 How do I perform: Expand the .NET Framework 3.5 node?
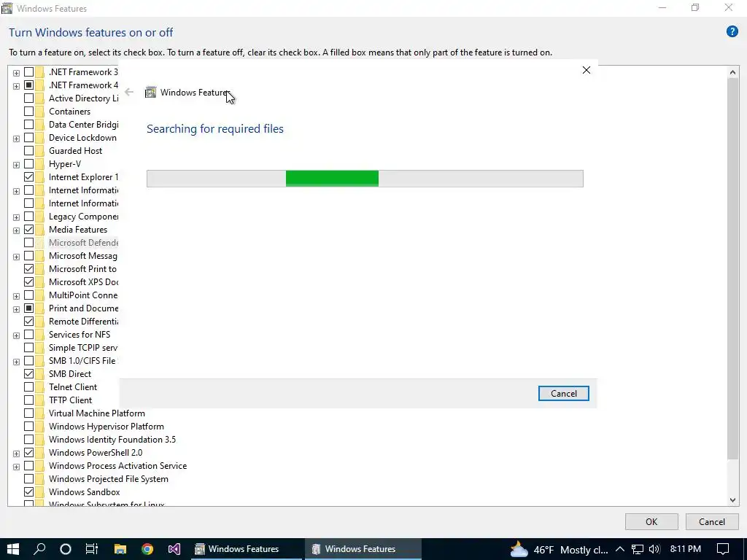16,73
